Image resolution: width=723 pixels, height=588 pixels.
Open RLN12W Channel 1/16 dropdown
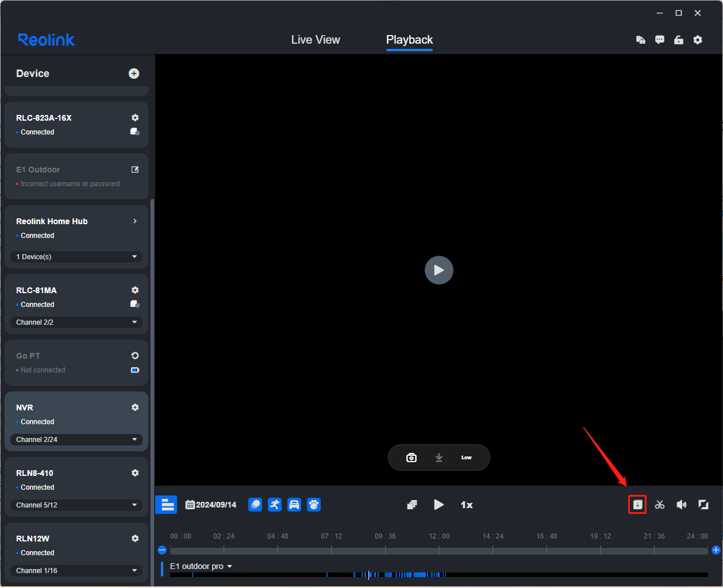click(x=76, y=571)
